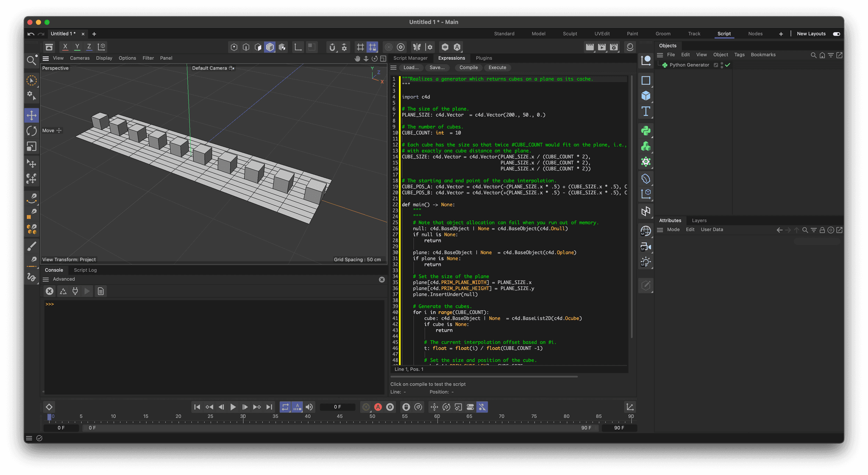Click the Execute button for script

(498, 67)
